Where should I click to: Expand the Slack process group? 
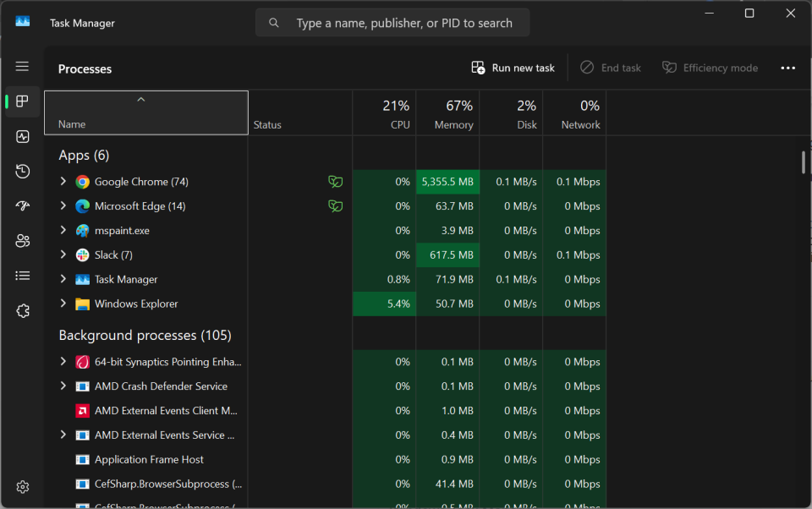(x=63, y=255)
